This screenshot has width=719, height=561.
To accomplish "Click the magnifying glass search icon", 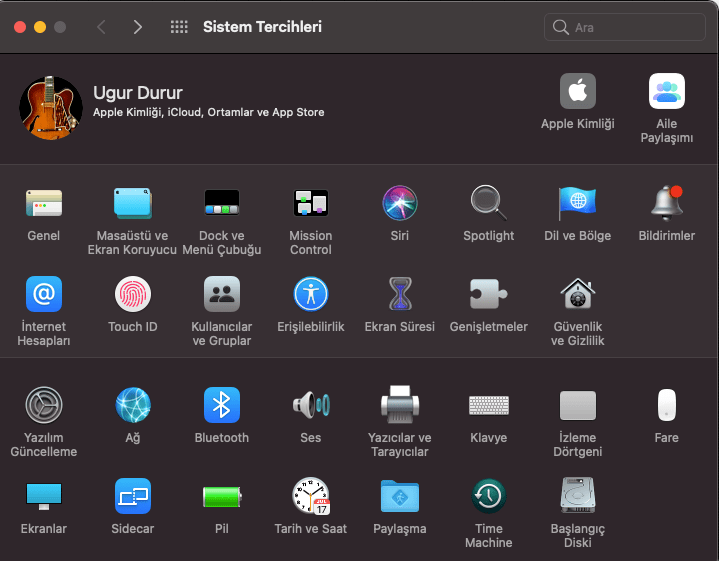I will click(560, 27).
